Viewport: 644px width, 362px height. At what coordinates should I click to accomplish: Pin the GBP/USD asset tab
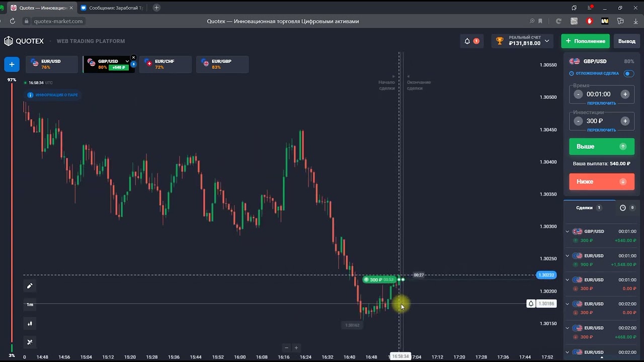(x=133, y=64)
